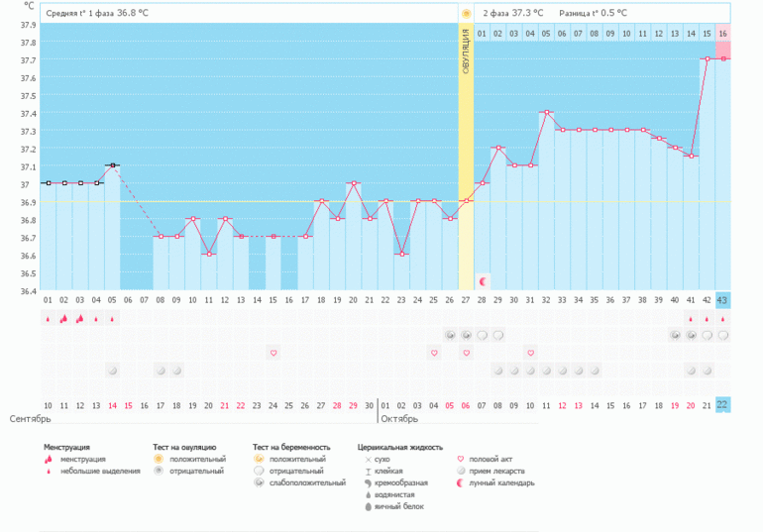The image size is (763, 532).
Task: Click the ovulation sun icon above the yellow column
Action: pos(466,14)
